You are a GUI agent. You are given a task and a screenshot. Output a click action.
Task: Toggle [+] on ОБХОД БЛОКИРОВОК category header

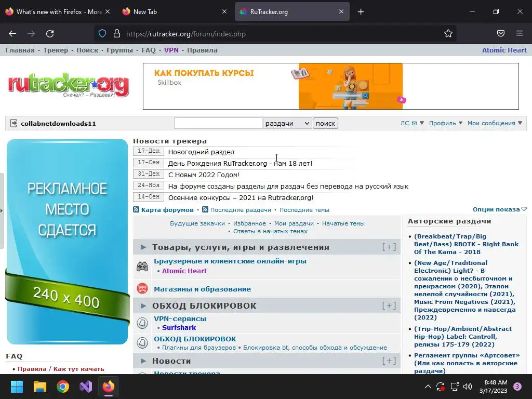pyautogui.click(x=389, y=305)
